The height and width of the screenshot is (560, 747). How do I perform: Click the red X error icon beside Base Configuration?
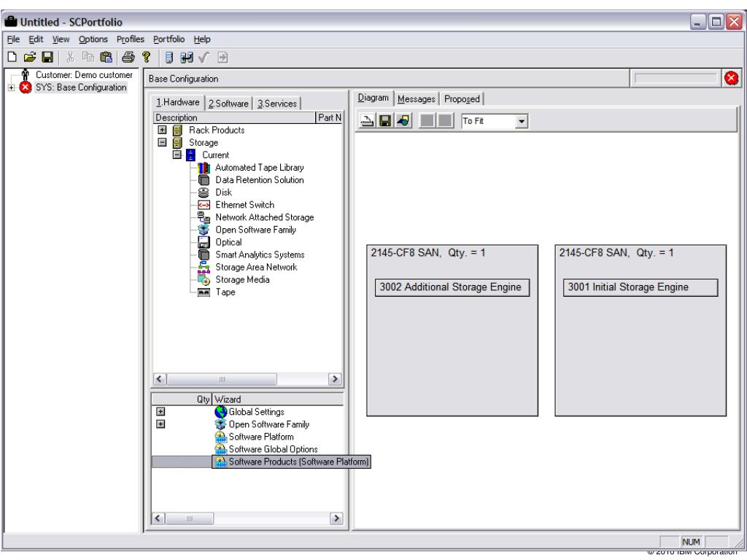point(731,78)
